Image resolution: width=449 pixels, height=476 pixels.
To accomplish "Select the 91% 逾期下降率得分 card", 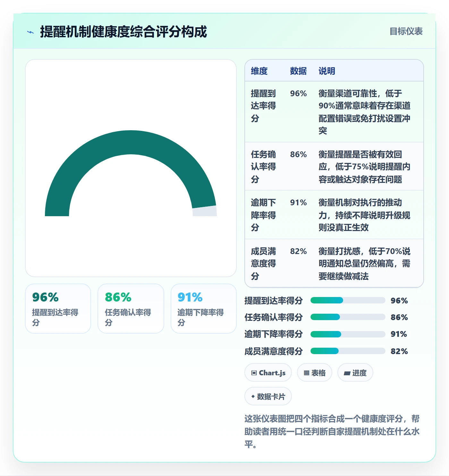I will point(204,309).
